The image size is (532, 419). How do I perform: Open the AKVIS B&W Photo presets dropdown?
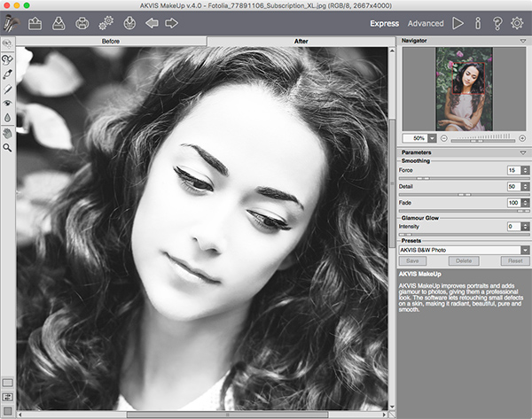(x=464, y=250)
